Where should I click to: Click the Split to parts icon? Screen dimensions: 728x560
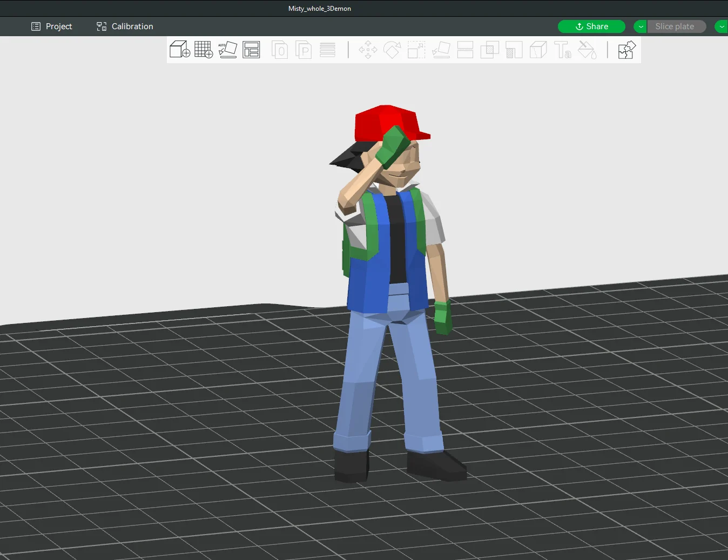(x=304, y=50)
